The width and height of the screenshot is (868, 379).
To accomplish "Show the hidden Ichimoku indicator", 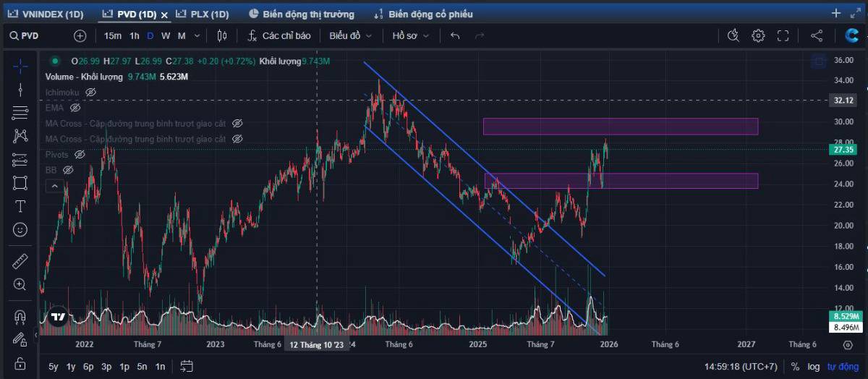I will pos(91,93).
